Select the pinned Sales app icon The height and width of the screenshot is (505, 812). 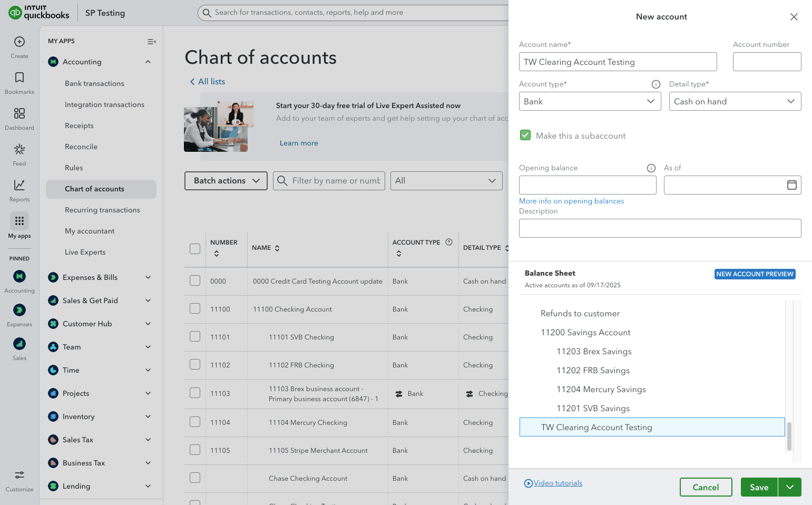(19, 344)
